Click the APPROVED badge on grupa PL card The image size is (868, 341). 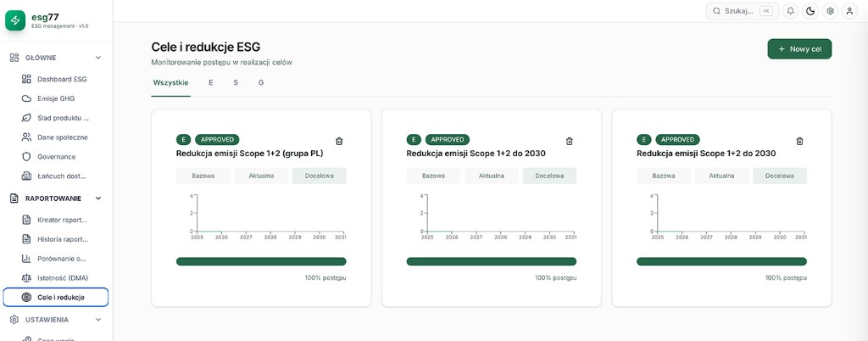[x=217, y=139]
